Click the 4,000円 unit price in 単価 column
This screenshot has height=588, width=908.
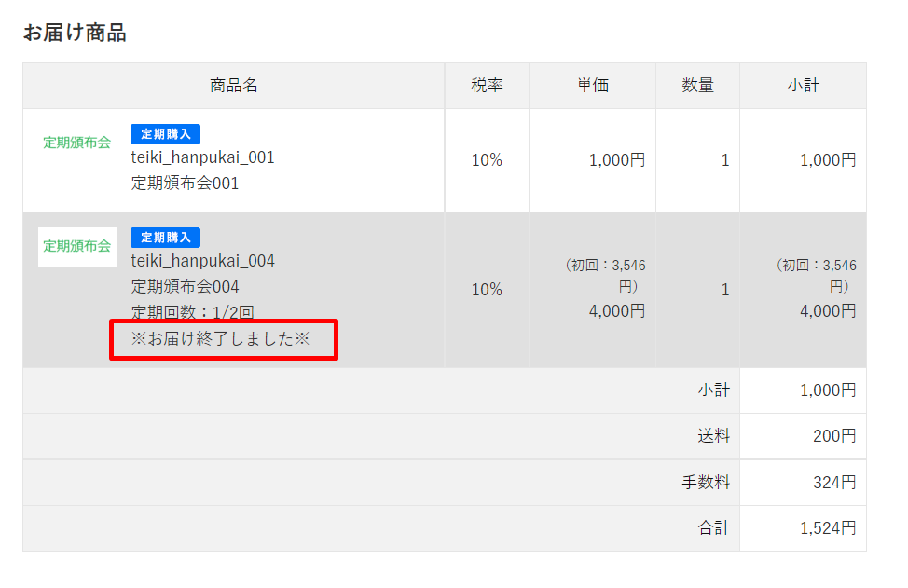click(x=616, y=311)
